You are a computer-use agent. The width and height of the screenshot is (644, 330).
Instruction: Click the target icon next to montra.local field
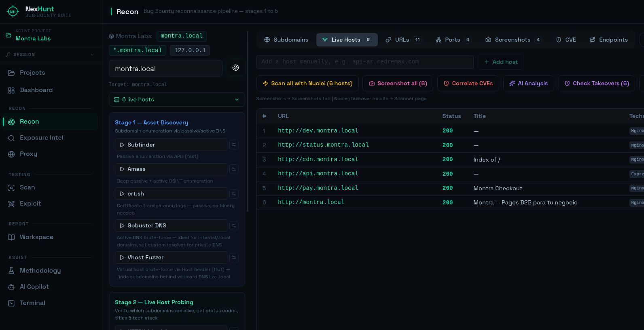tap(235, 68)
